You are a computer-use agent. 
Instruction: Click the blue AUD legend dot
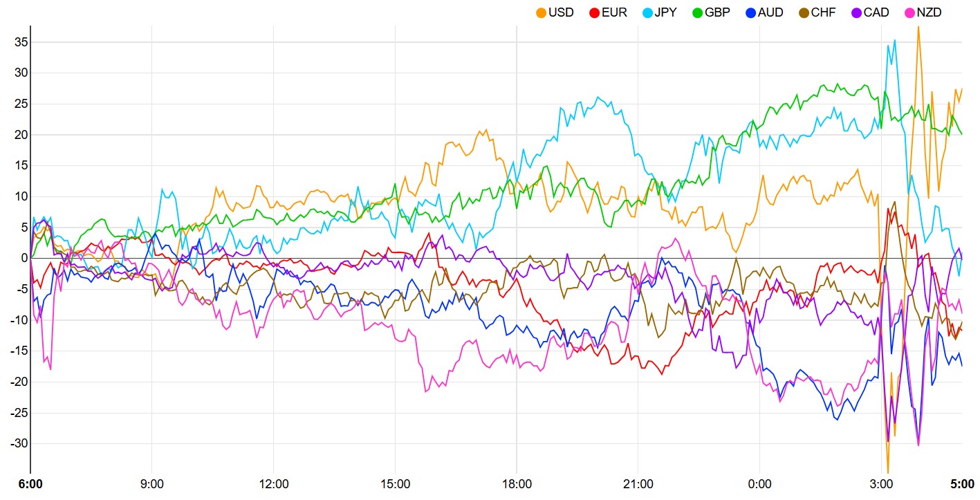(x=751, y=12)
